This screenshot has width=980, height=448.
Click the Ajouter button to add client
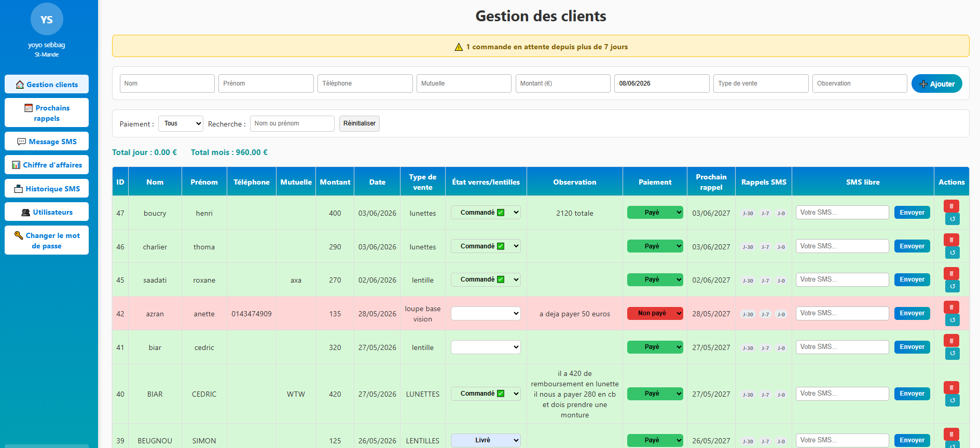pos(936,83)
